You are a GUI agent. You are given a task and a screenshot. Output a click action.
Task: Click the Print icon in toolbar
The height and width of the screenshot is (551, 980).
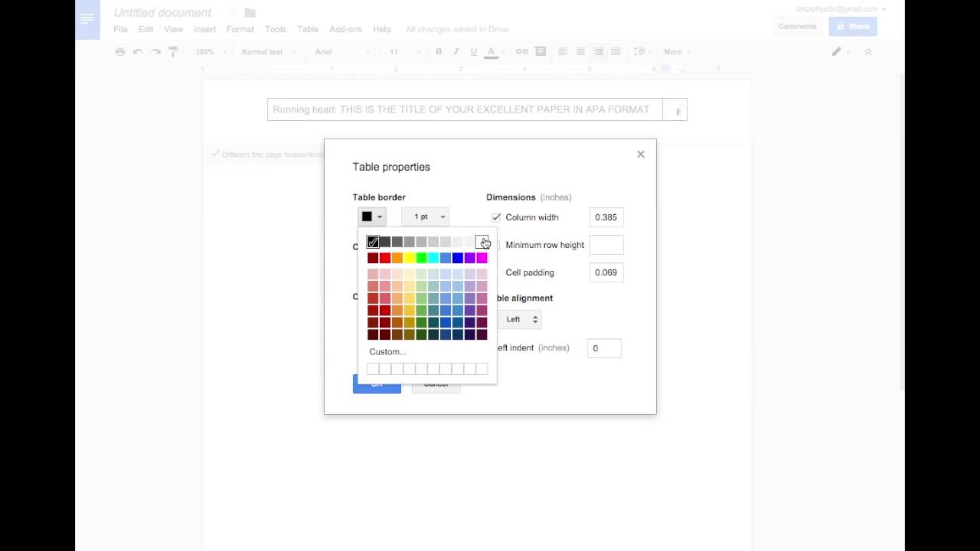pyautogui.click(x=120, y=52)
